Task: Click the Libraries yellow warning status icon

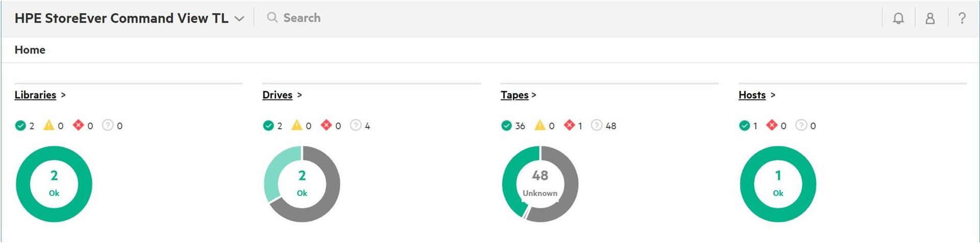Action: pos(49,125)
